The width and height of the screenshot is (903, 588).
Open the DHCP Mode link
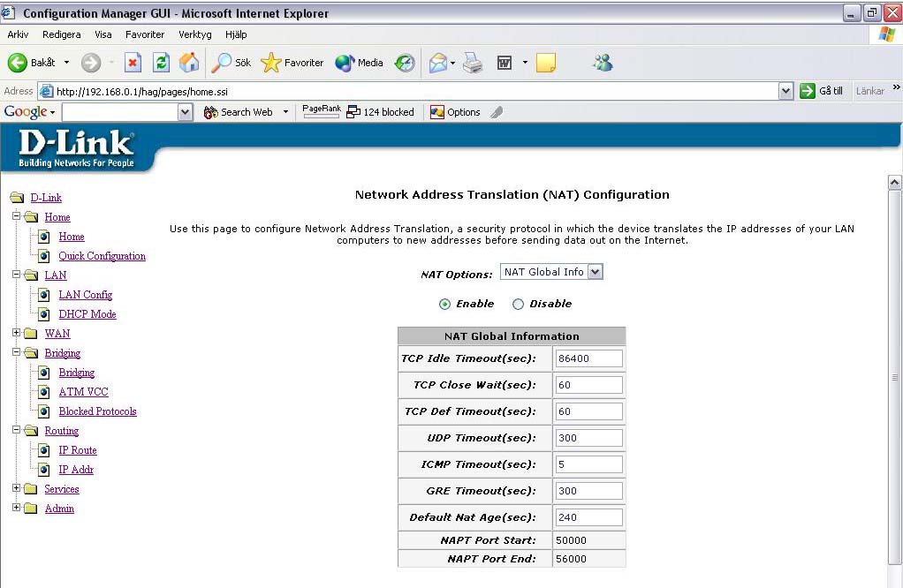click(x=87, y=314)
